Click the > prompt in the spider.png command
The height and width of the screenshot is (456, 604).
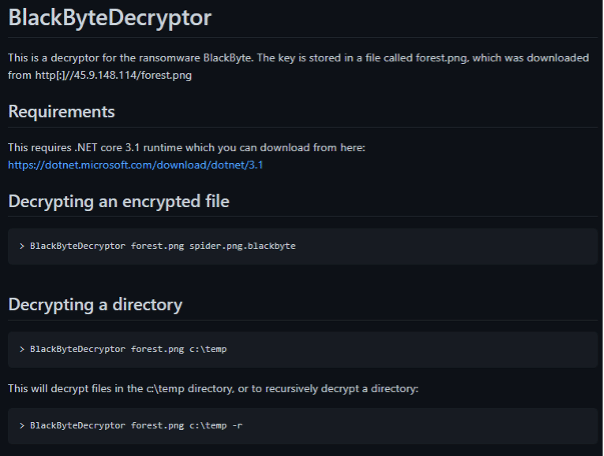click(x=22, y=245)
